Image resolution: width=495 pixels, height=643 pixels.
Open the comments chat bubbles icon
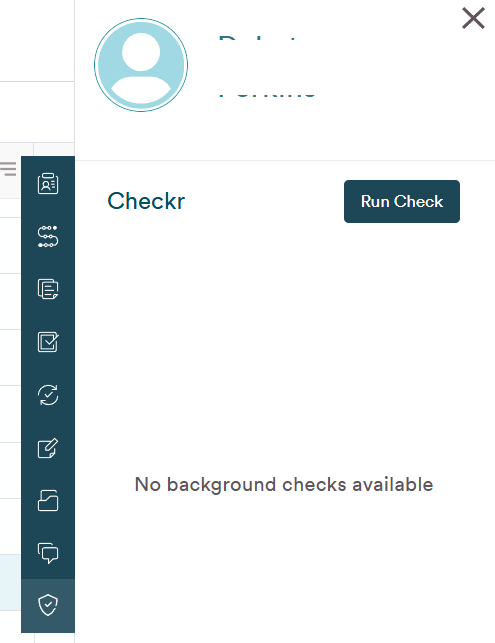coord(48,553)
